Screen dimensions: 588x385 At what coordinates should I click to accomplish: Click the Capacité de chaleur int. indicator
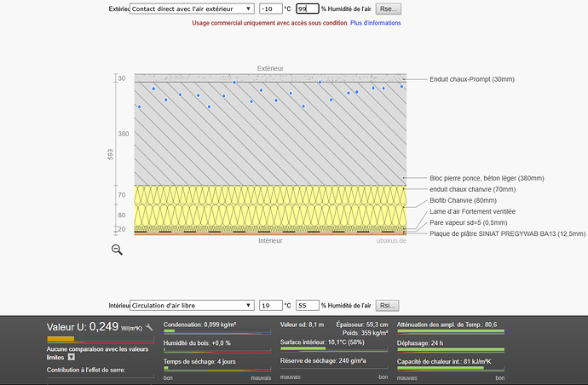(444, 362)
